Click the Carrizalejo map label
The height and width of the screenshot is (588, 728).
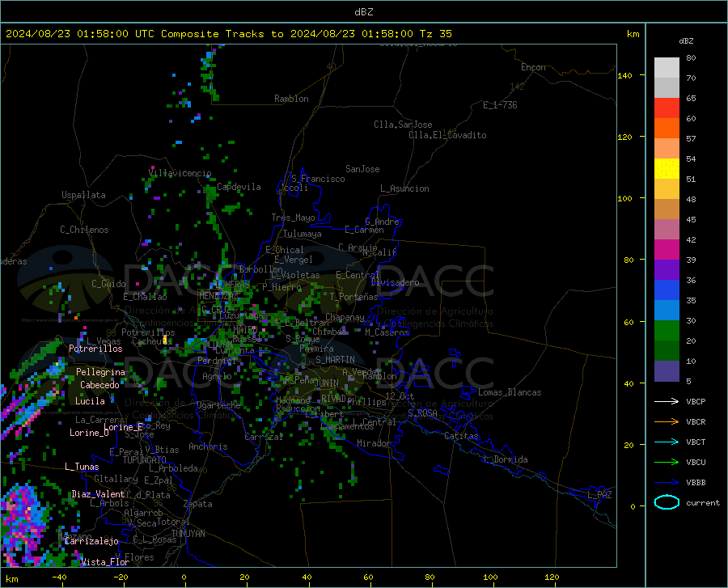(x=91, y=541)
